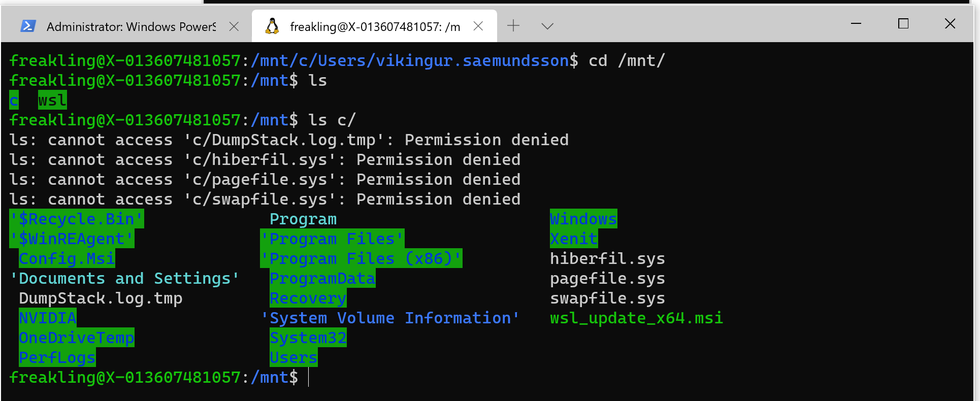Minimize the terminal window
This screenshot has height=401, width=980.
[x=856, y=24]
